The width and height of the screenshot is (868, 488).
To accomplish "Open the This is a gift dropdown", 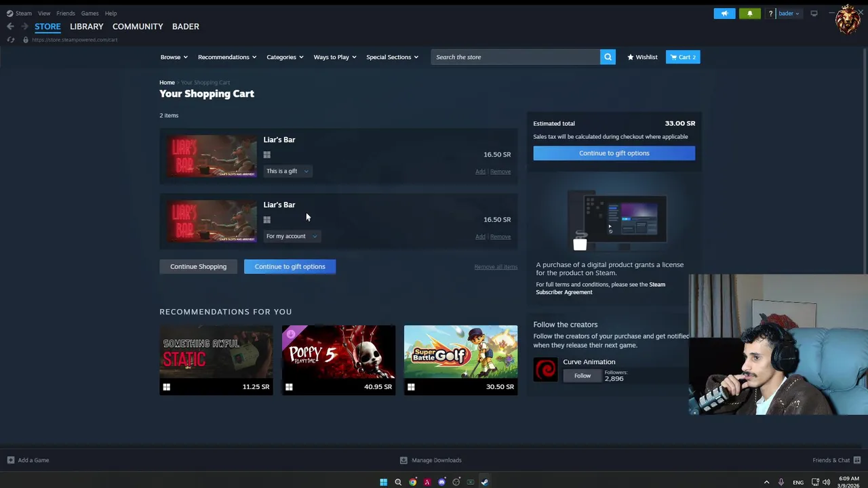I will (x=288, y=171).
